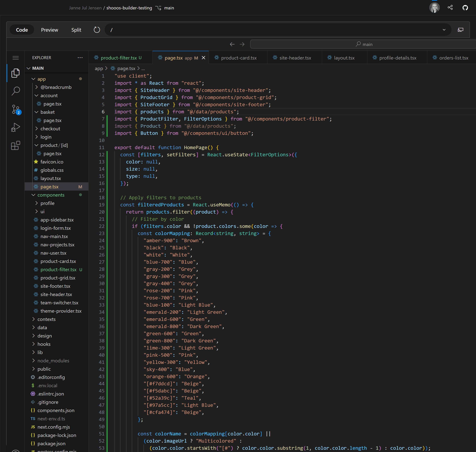
Task: Open .eslintrc.json in the explorer
Action: [x=51, y=394]
